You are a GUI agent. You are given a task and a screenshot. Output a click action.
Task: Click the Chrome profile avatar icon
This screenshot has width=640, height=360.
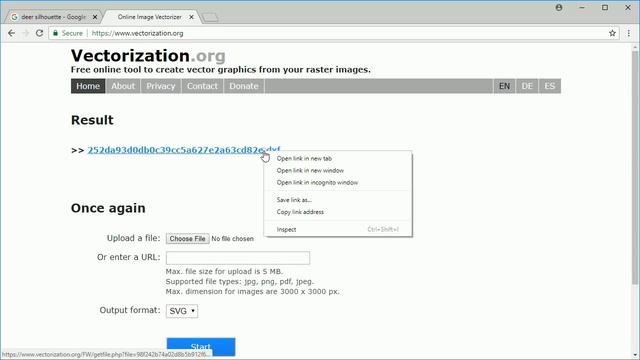coord(559,7)
